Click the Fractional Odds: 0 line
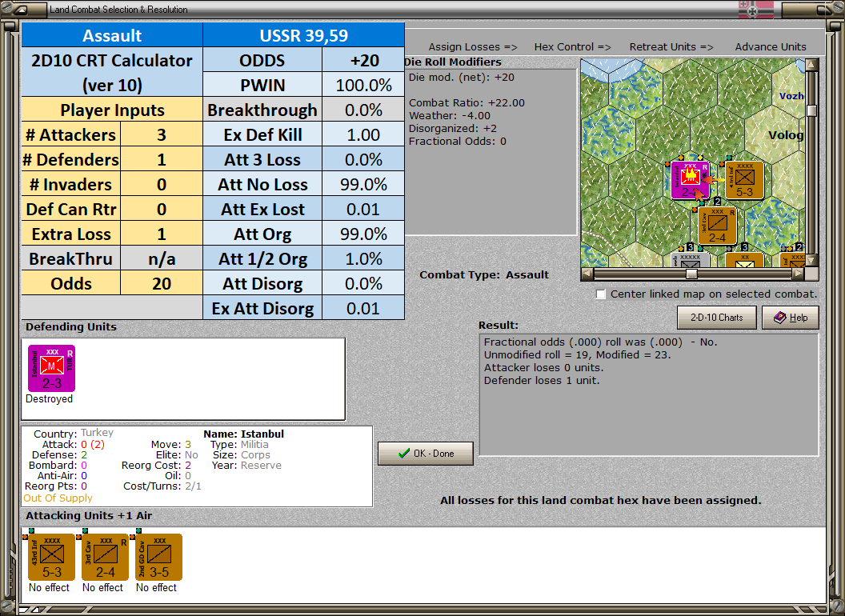Screen dimensions: 845x616 click(458, 142)
